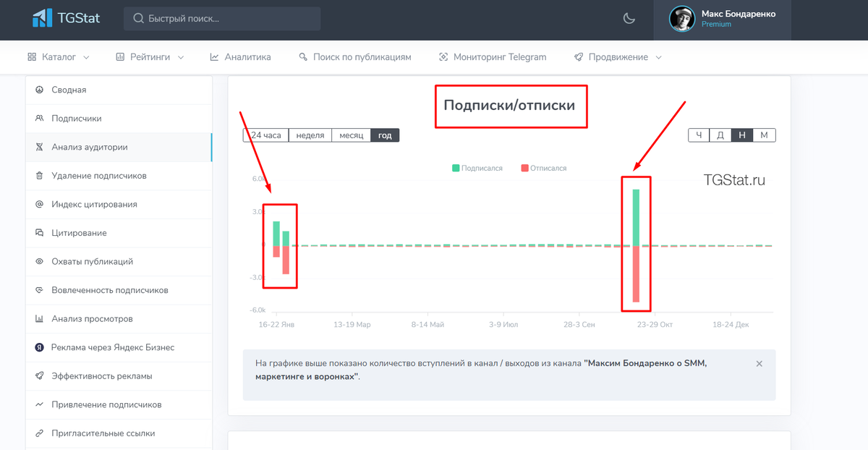The height and width of the screenshot is (450, 868).
Task: Open the Сводная sidebar section
Action: [x=119, y=90]
